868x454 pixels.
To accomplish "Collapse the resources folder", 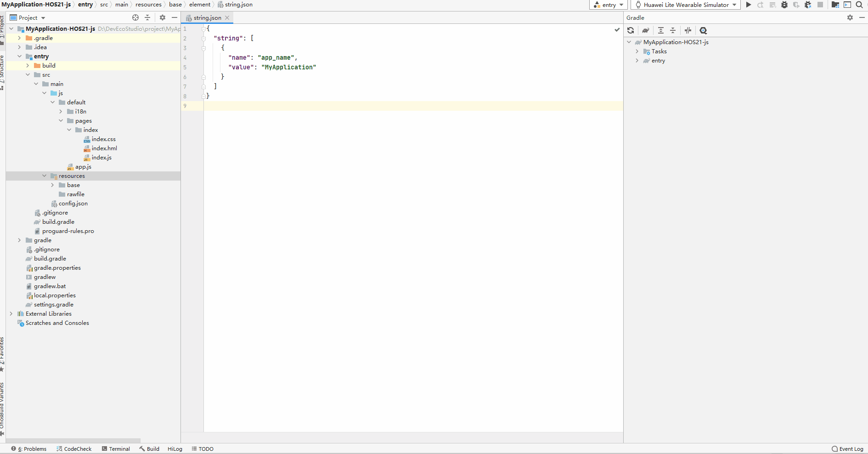I will point(44,176).
